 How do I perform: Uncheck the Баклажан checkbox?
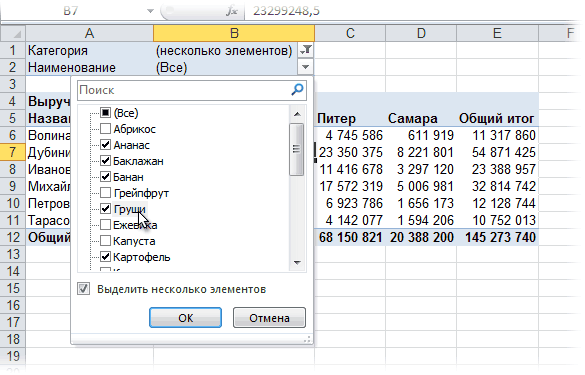(x=106, y=161)
